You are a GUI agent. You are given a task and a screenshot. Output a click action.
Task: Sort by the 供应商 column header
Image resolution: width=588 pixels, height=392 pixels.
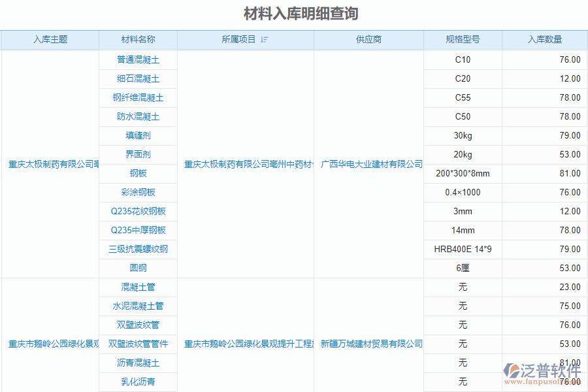click(x=368, y=39)
